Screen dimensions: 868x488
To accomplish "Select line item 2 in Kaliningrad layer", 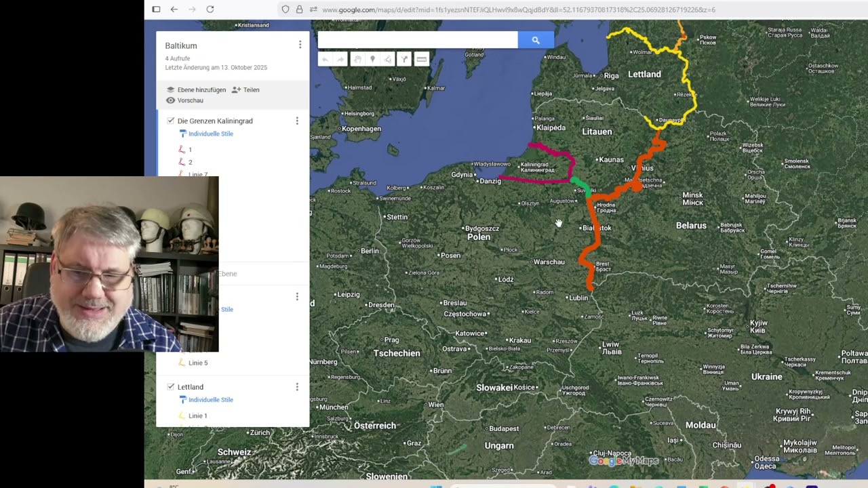I will 190,162.
